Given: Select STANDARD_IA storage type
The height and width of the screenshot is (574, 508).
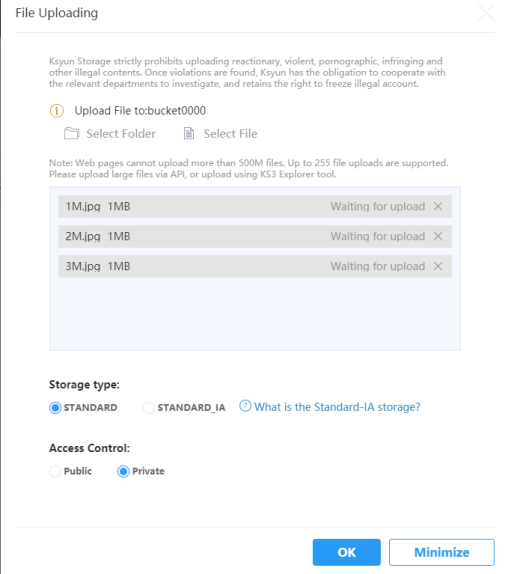Looking at the screenshot, I should point(149,407).
